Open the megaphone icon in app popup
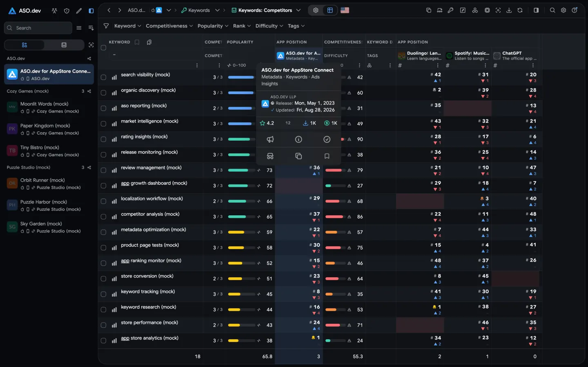Image resolution: width=588 pixels, height=367 pixels. pyautogui.click(x=270, y=139)
